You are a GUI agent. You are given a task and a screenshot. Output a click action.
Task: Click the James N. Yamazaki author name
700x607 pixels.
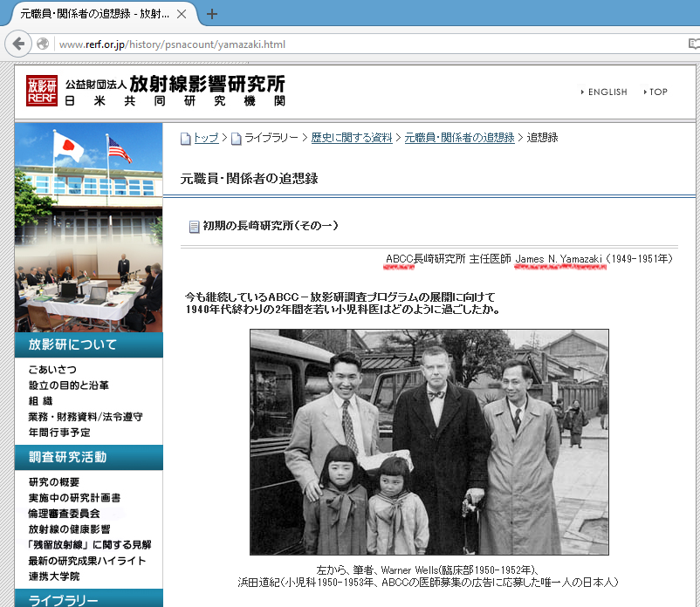tap(559, 259)
